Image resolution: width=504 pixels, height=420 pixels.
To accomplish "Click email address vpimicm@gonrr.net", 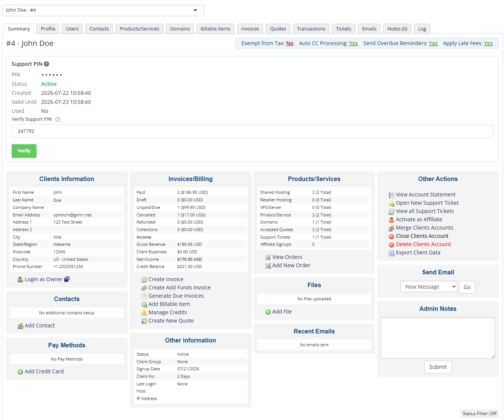I will coord(73,215).
